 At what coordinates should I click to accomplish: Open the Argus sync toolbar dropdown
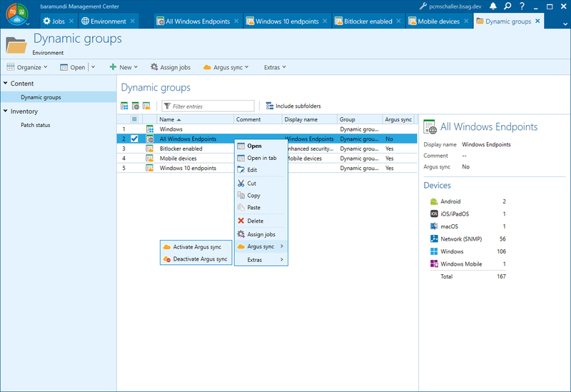[x=226, y=67]
